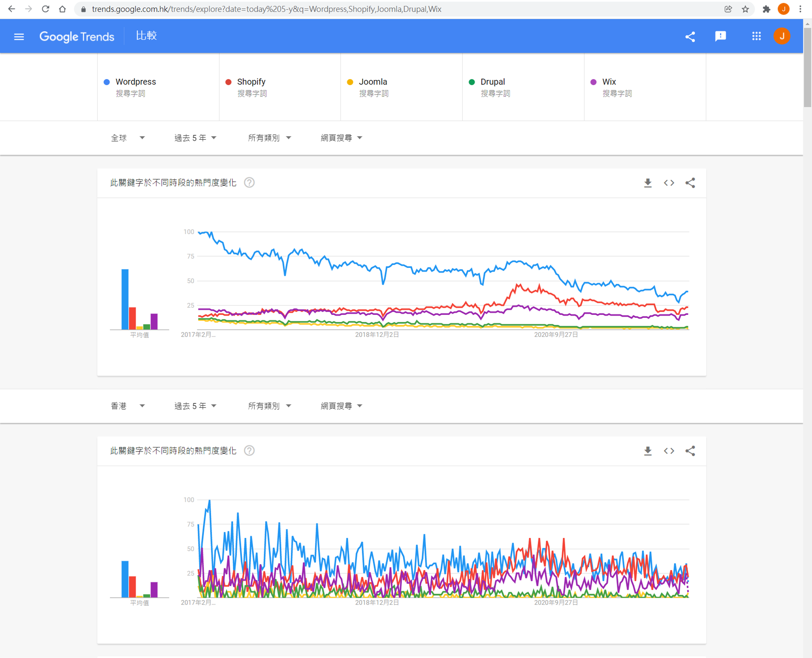Edit the Drupal search term
Viewport: 812px width, 658px height.
point(523,87)
